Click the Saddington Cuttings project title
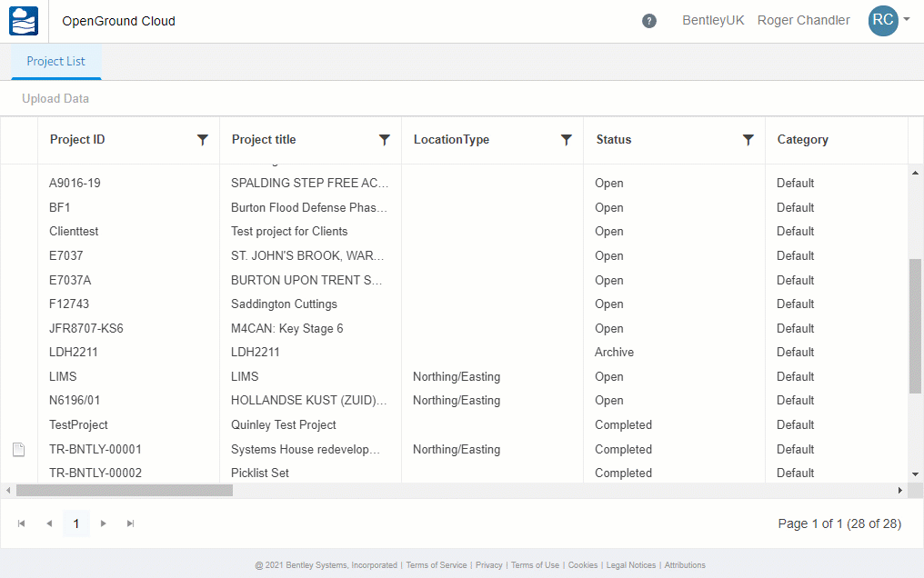 click(284, 304)
